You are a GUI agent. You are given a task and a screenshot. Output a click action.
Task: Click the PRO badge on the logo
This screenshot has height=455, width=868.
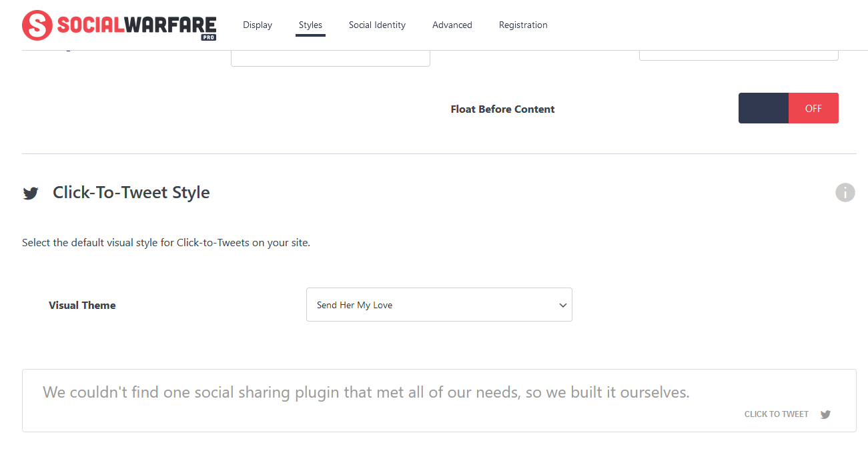209,38
